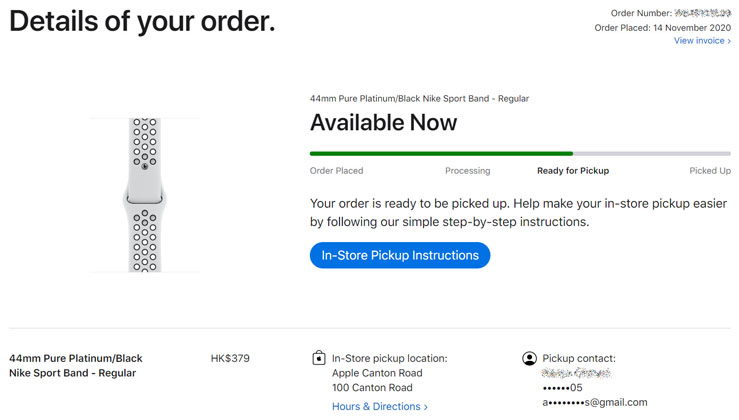Click the Nike Sport Band product image
This screenshot has width=739, height=420.
(145, 195)
